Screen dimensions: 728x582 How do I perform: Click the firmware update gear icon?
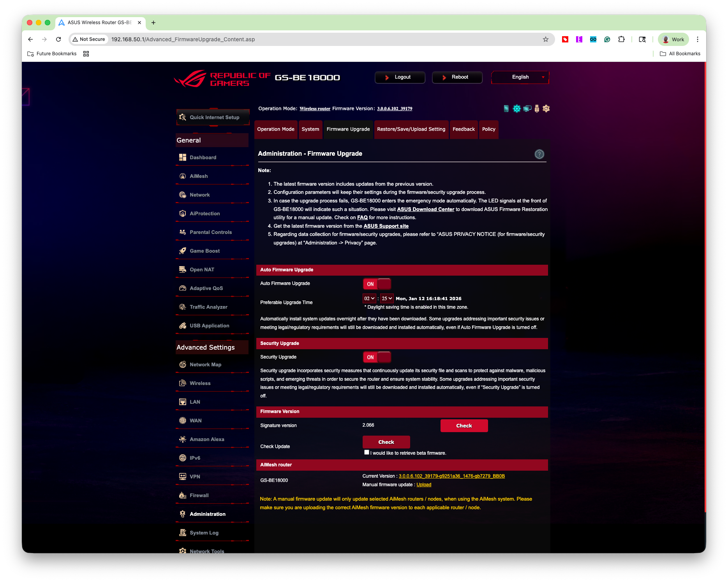546,109
